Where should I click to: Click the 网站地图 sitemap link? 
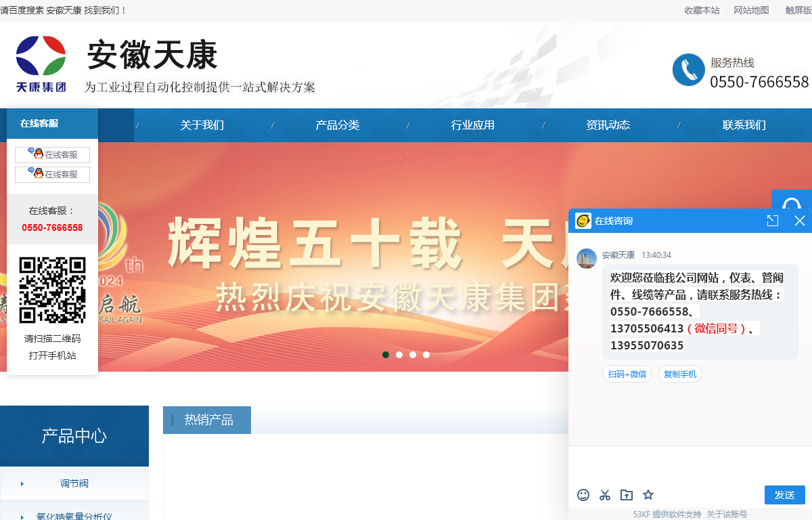tap(751, 10)
